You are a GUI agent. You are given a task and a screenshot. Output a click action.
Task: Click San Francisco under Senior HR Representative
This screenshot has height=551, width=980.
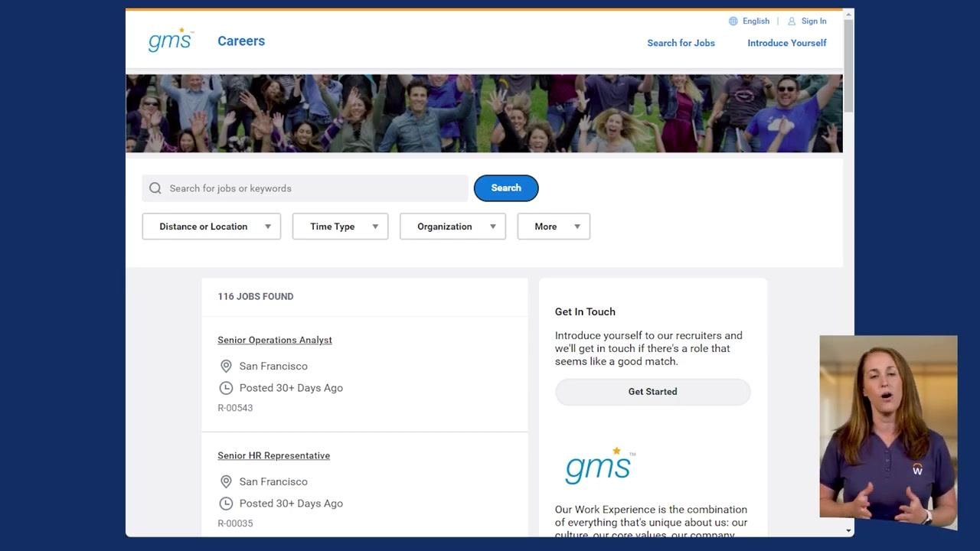tap(273, 482)
